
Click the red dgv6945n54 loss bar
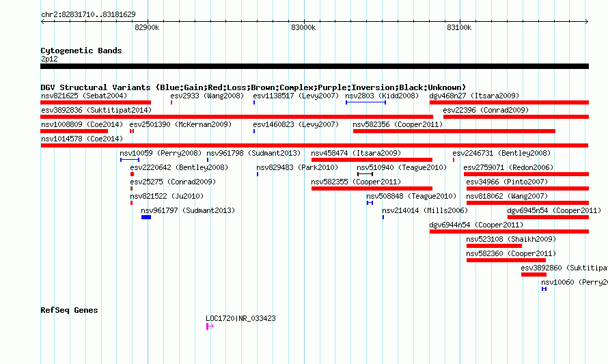548,217
